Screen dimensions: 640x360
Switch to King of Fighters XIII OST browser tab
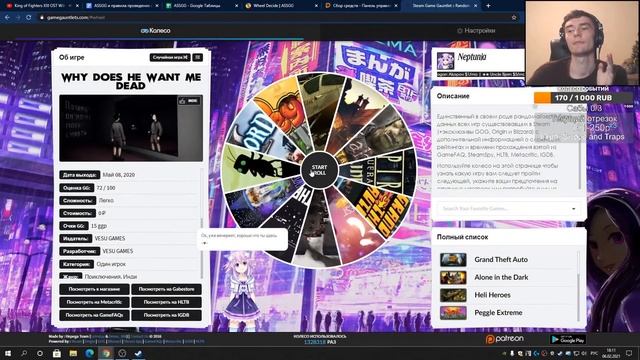click(x=42, y=6)
